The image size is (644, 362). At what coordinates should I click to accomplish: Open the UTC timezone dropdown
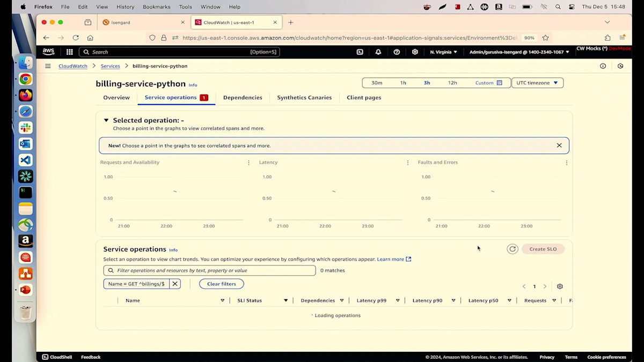pyautogui.click(x=537, y=83)
